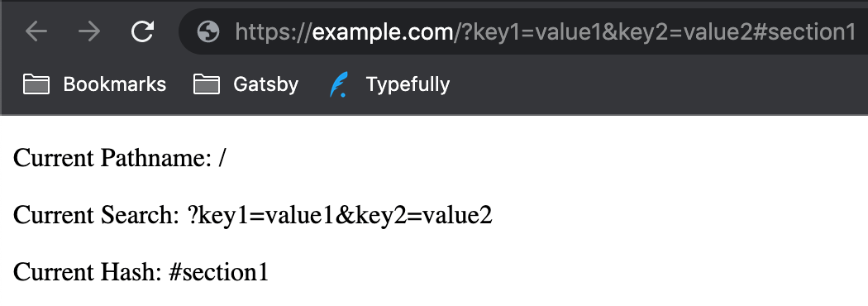
Task: Click the #section1 value on page
Action: [x=219, y=272]
